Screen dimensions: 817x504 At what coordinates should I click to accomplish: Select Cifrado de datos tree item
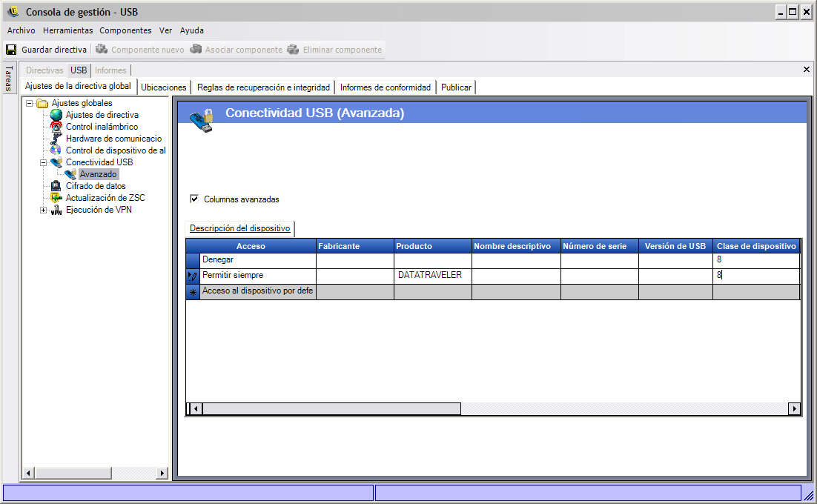coord(96,186)
